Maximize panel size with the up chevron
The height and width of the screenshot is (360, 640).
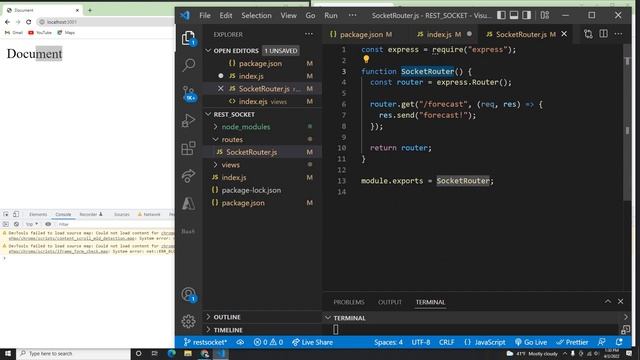pyautogui.click(x=608, y=302)
